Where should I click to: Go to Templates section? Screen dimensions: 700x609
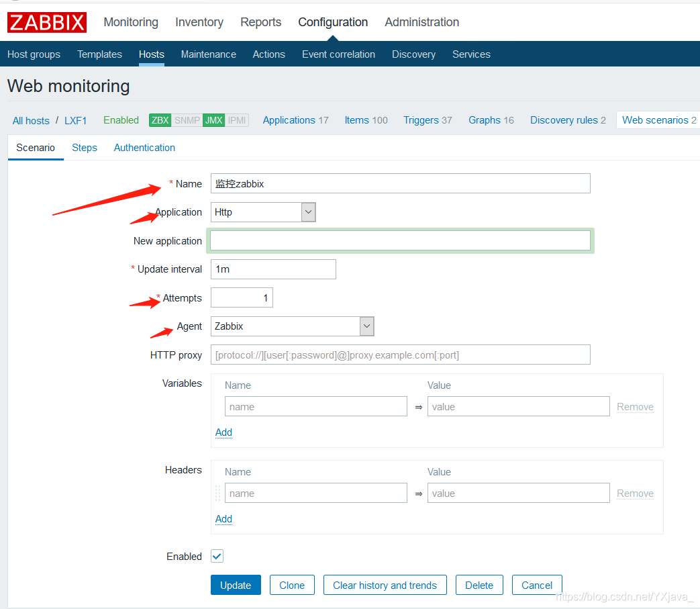[x=99, y=54]
